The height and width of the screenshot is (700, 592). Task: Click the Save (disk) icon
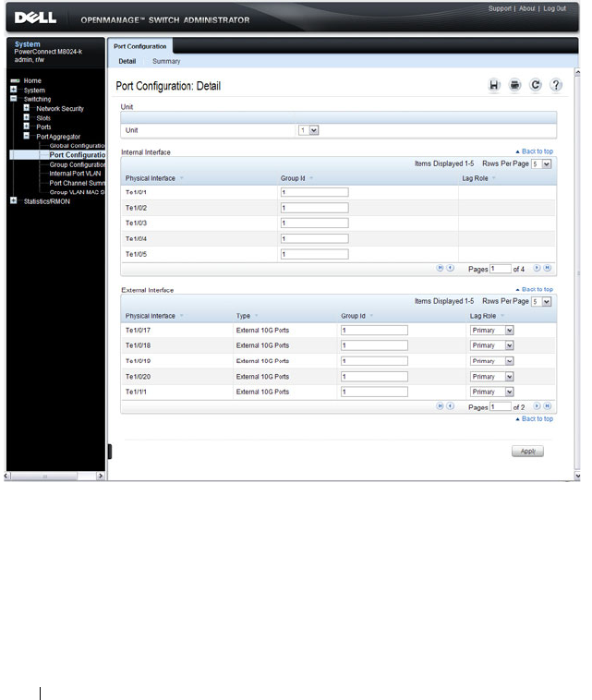pyautogui.click(x=494, y=85)
